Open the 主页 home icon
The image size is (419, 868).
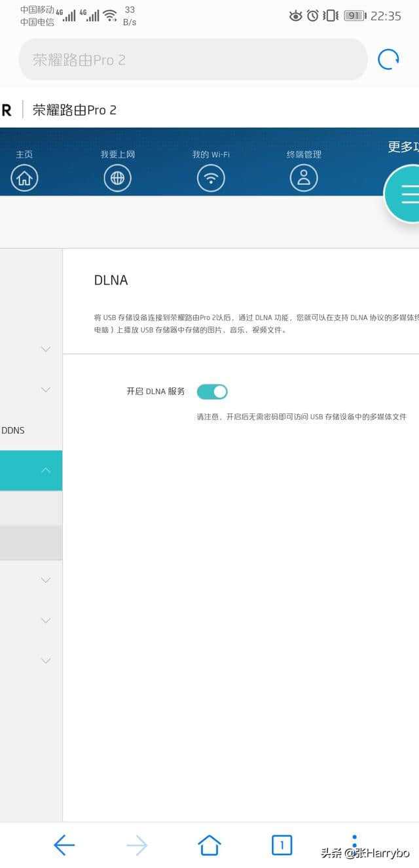pyautogui.click(x=24, y=178)
